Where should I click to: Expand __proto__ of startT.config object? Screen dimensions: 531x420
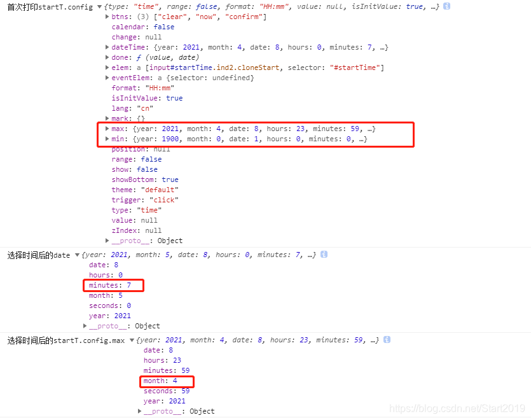coord(107,241)
